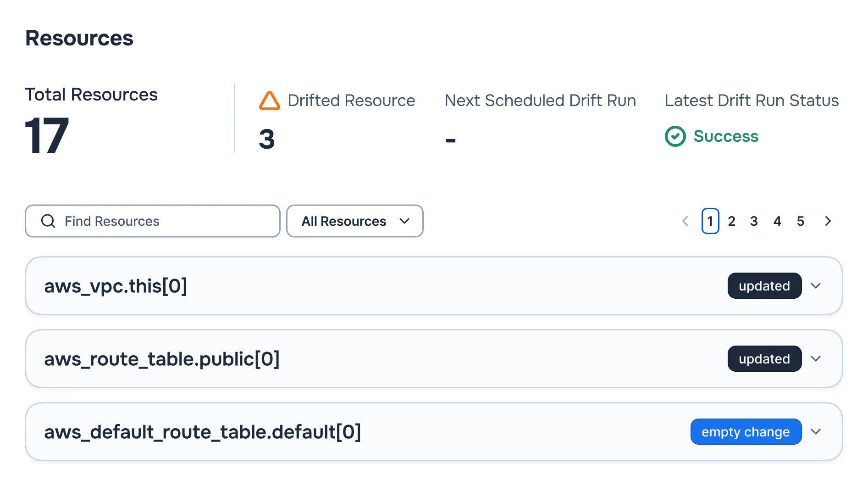Click the green success checkmark icon
Screen dimensions: 868x486
click(x=675, y=136)
